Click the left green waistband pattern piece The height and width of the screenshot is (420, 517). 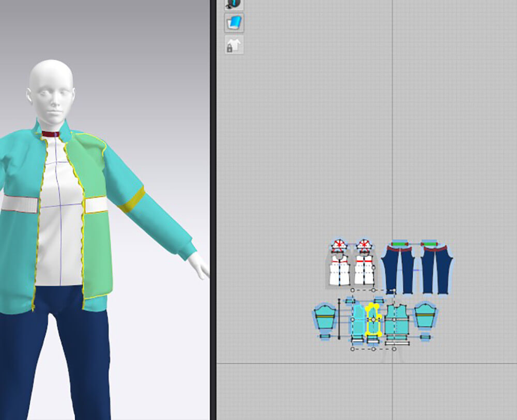[x=398, y=243]
